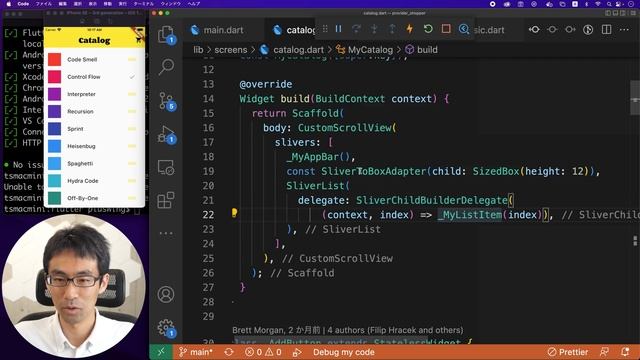Screen dimensions: 640x360
Task: Grab the debug toolbar drag handle
Action: coord(325,29)
